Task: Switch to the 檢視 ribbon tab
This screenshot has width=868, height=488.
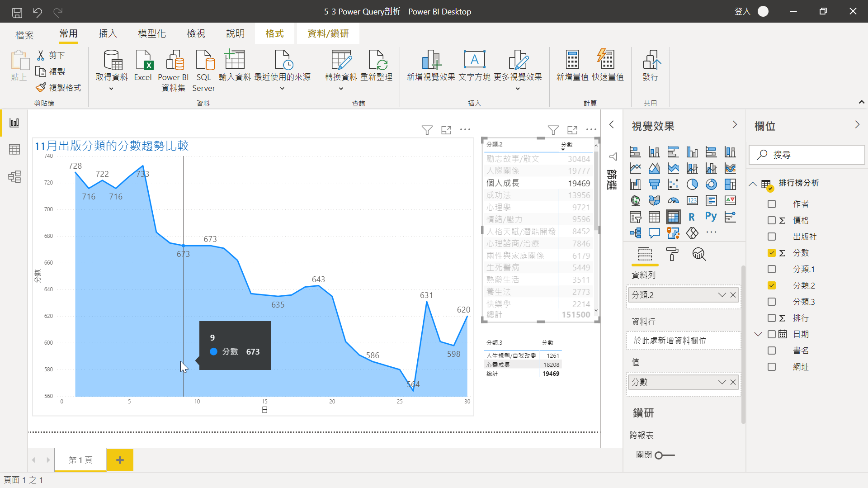Action: (x=196, y=33)
